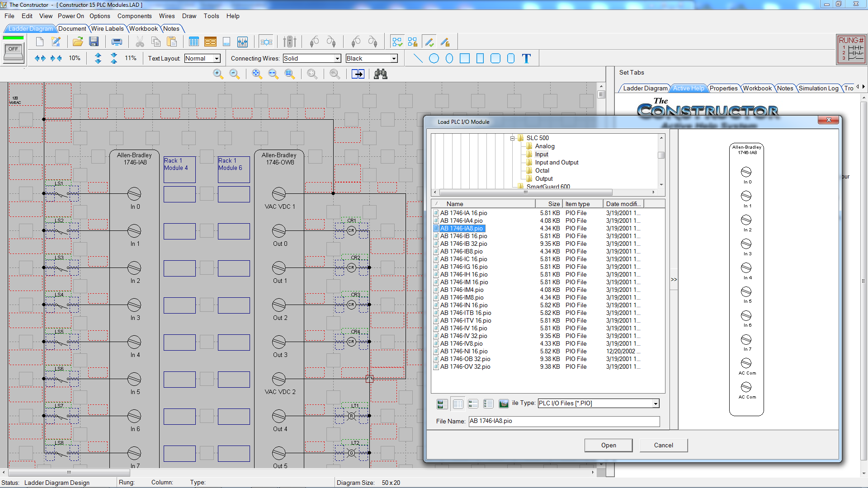Viewport: 868px width, 488px height.
Task: Select file AB 1746-NI 16.pio
Action: [x=464, y=352]
